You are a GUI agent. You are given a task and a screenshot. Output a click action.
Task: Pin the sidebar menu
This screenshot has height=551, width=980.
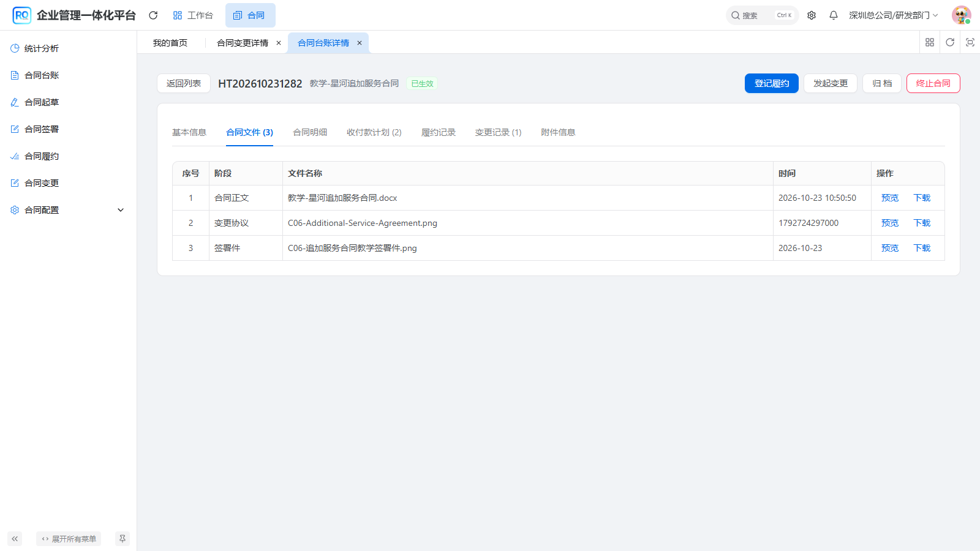[123, 539]
